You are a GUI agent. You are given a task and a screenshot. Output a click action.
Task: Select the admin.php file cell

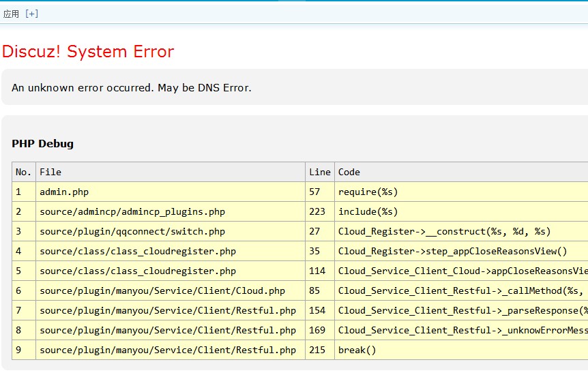171,192
